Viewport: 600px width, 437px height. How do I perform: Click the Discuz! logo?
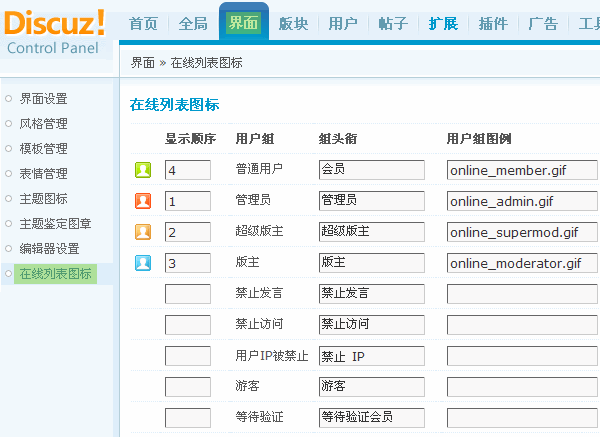[x=55, y=23]
